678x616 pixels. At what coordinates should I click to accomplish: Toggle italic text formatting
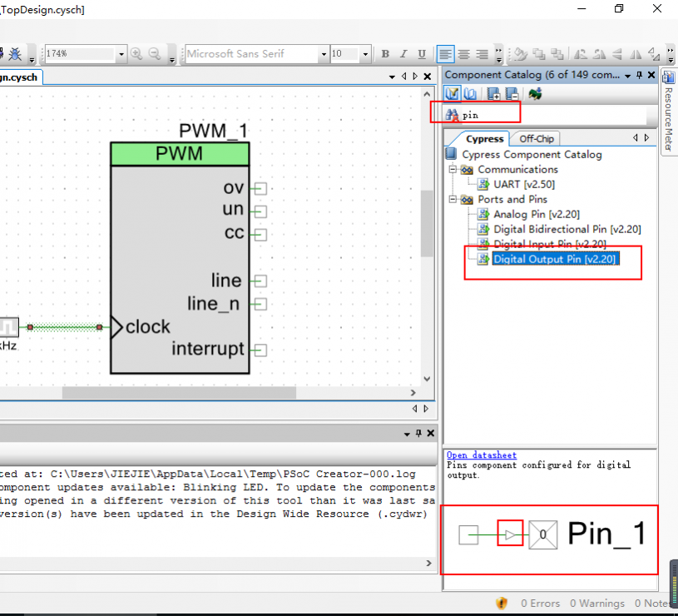403,54
